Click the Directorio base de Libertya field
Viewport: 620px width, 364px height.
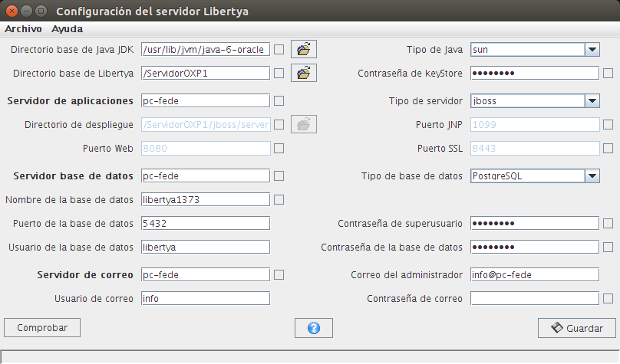pos(206,74)
